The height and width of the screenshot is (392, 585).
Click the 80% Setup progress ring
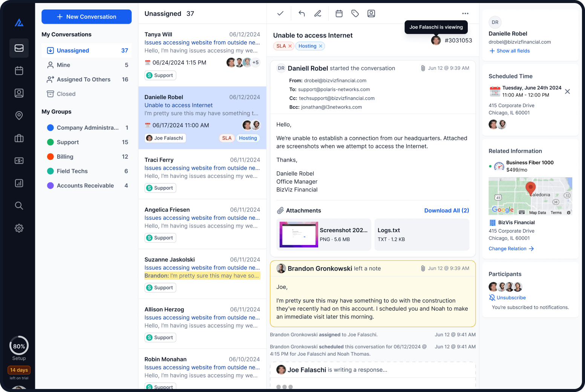(x=19, y=346)
